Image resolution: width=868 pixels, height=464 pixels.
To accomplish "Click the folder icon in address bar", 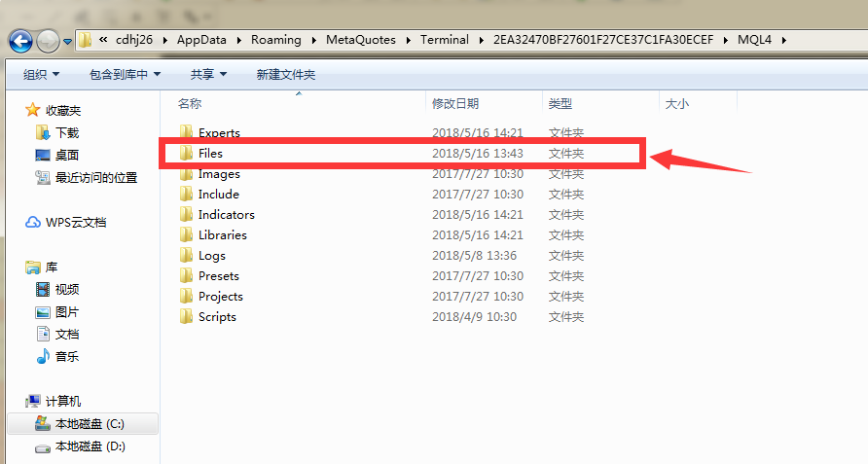I will 86,40.
